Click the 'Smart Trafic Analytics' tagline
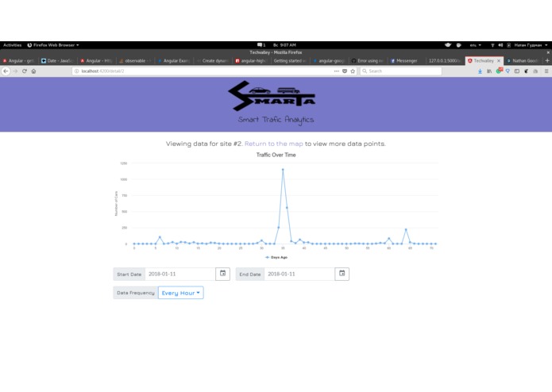The width and height of the screenshot is (552, 392). tap(276, 120)
